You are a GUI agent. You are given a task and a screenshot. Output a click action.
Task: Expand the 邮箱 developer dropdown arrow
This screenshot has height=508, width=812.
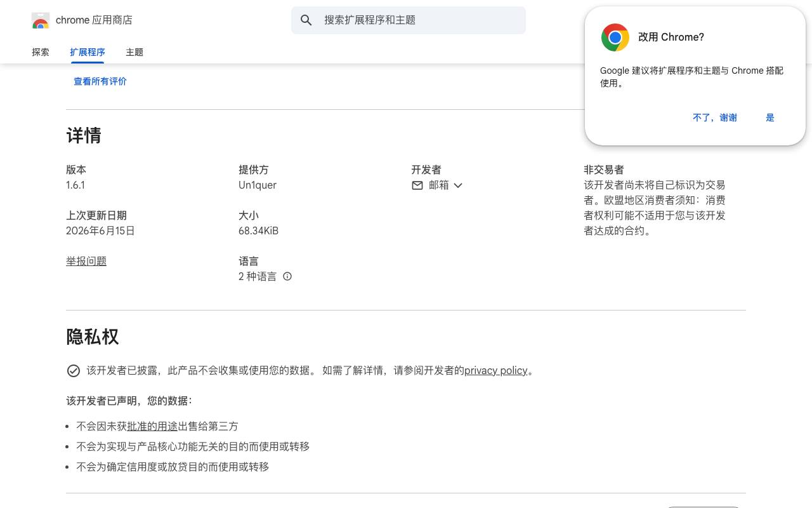click(458, 185)
